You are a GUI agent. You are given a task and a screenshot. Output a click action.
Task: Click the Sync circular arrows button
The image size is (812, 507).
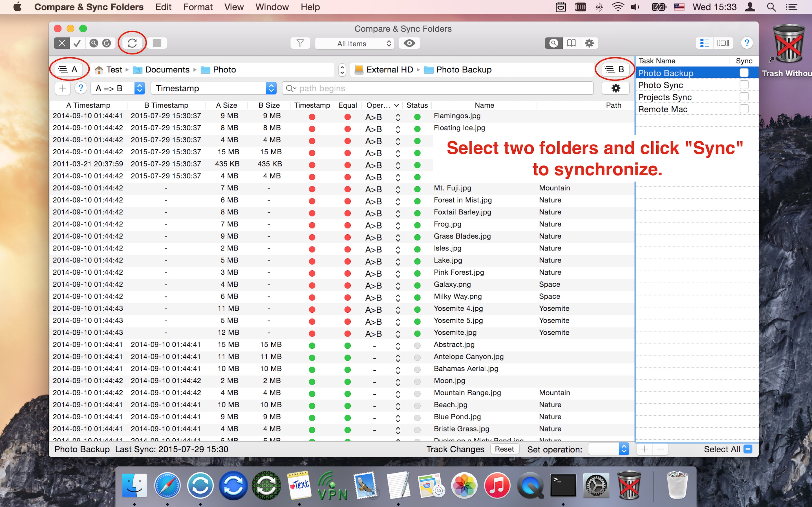132,43
